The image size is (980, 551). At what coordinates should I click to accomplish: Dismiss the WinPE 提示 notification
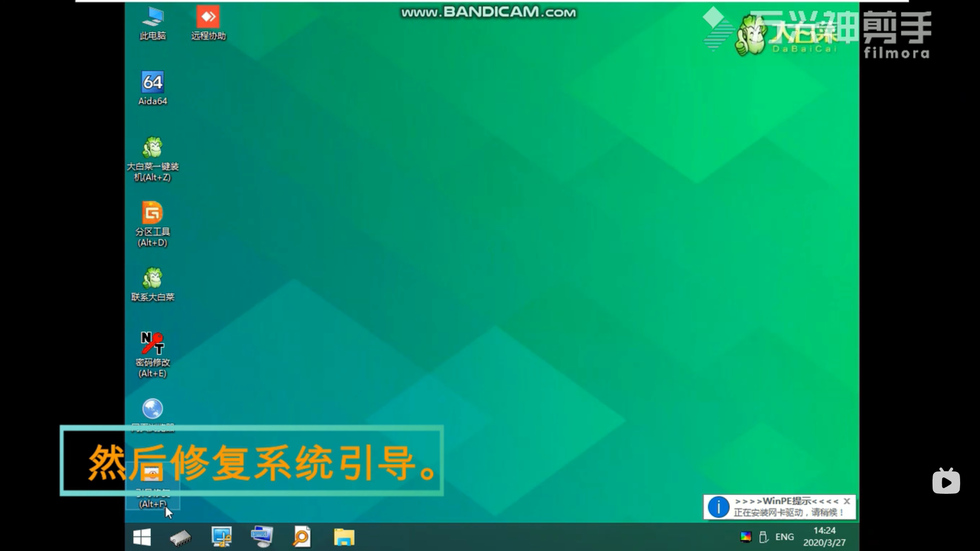(847, 501)
